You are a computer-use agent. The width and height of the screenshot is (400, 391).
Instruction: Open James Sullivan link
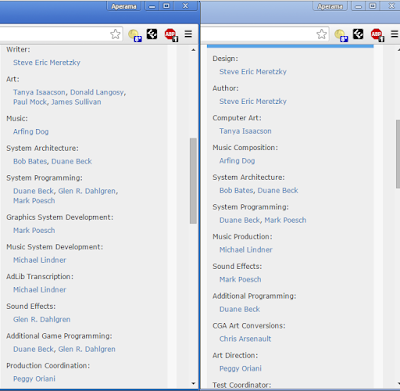(x=76, y=102)
